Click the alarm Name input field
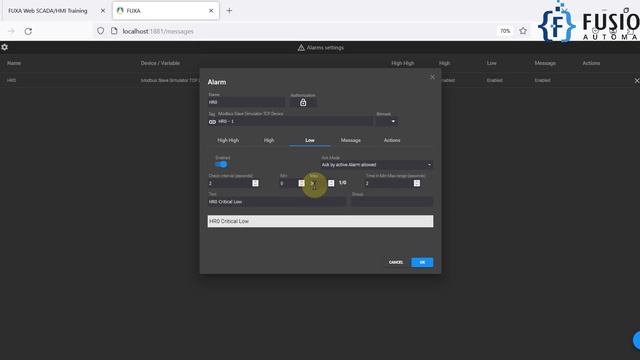Screen dimensions: 640x360 point(247,102)
